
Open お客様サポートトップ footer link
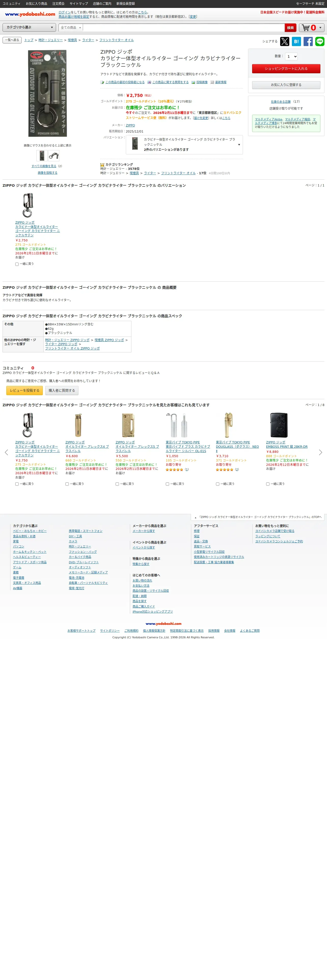[81, 631]
